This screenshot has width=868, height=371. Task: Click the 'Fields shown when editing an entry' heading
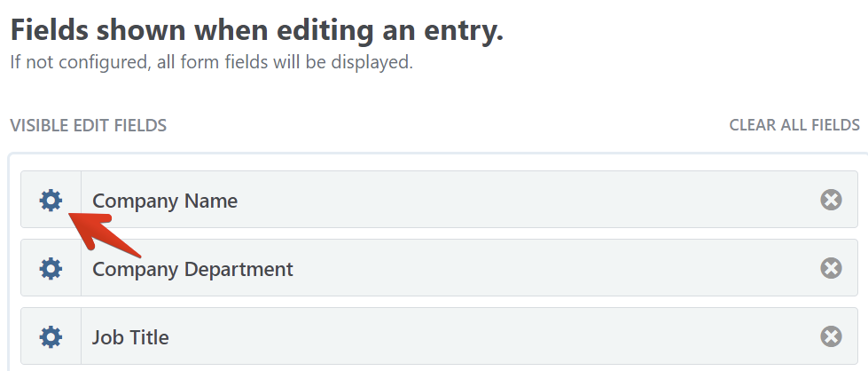[256, 30]
